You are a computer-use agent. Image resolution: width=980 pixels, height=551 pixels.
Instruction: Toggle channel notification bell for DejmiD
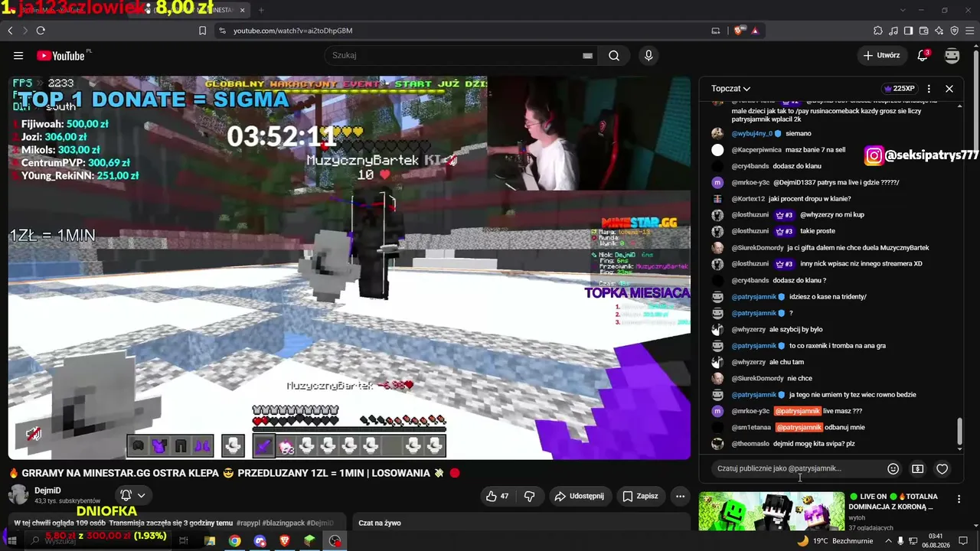(x=132, y=495)
